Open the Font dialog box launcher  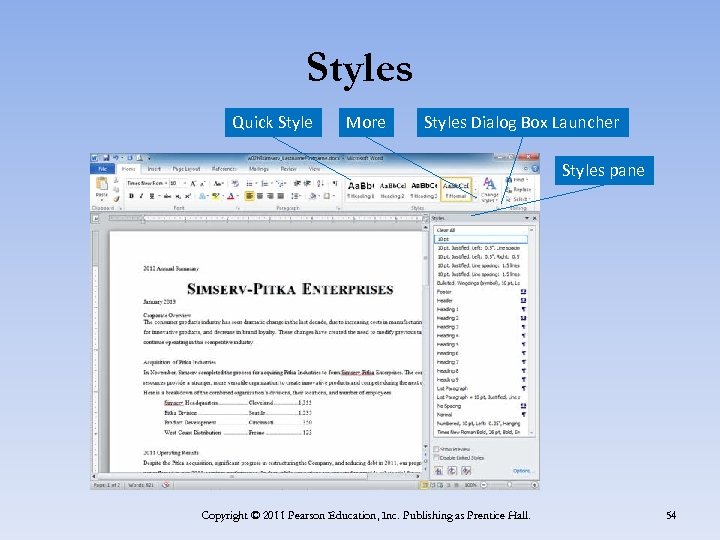(x=238, y=208)
